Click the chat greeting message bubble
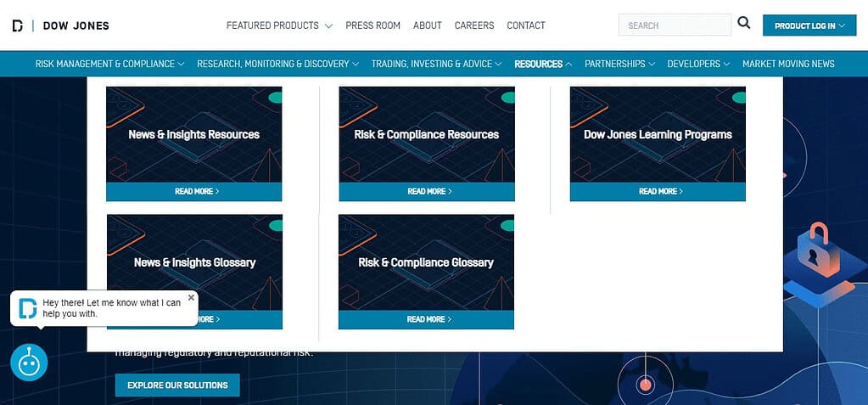868x405 pixels. pyautogui.click(x=104, y=308)
